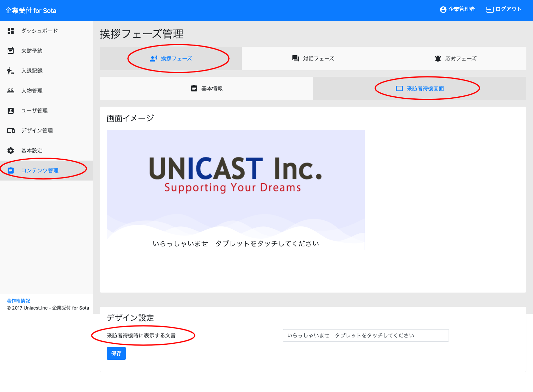The image size is (533, 392).
Task: Click the 画面イメージ section heading
Action: coord(130,118)
